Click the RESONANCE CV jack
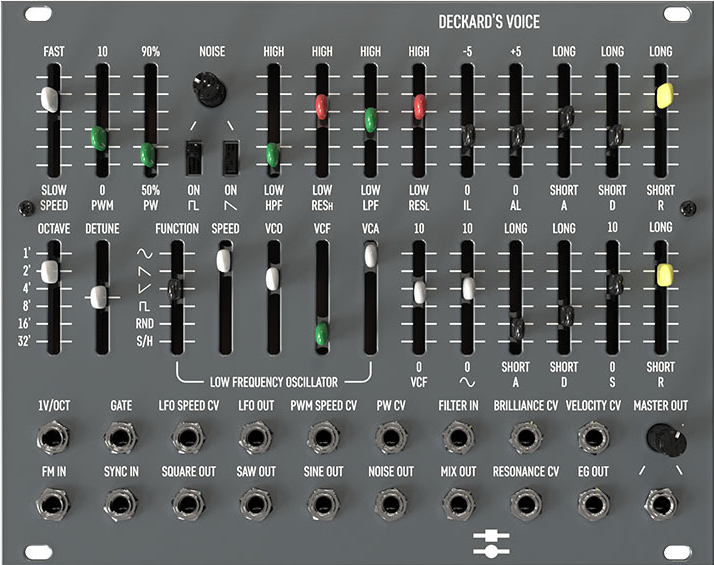The height and width of the screenshot is (565, 714). point(526,504)
